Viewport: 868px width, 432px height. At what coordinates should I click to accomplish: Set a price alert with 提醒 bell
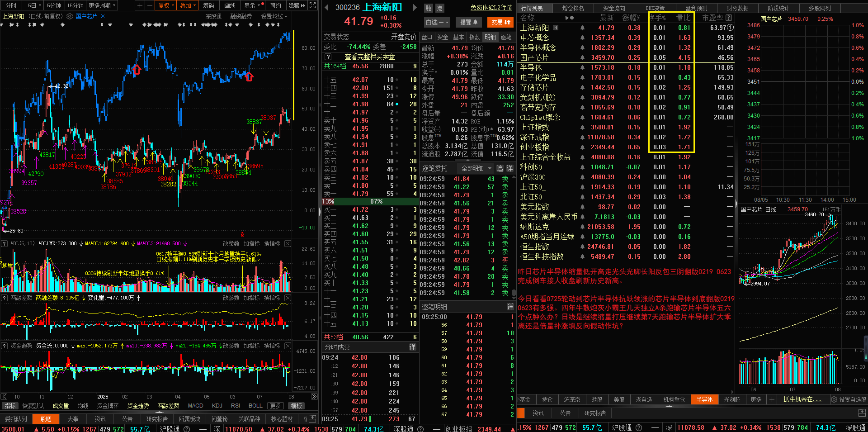[x=469, y=22]
